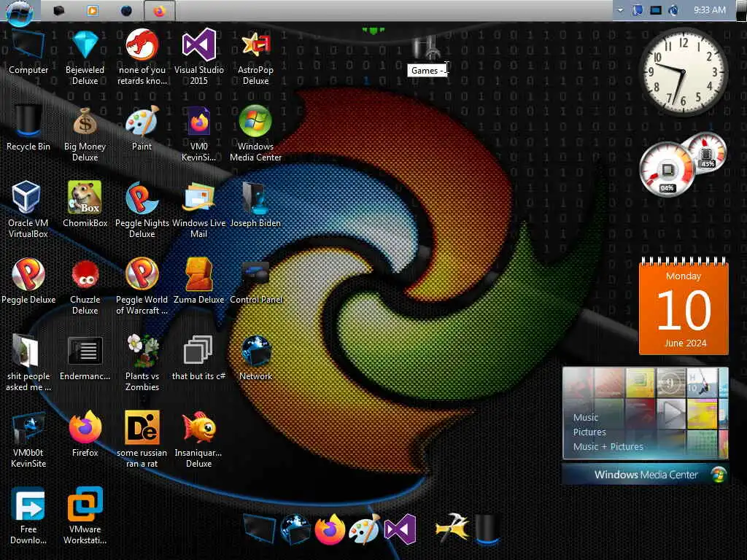
Task: Open the Computer desktop icon
Action: (x=28, y=52)
